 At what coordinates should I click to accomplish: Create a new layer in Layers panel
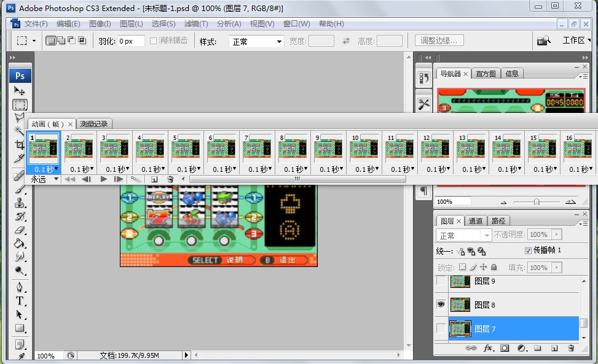click(554, 348)
